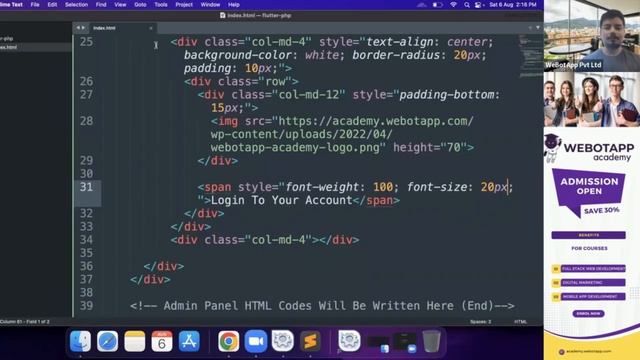Launch Google Chrome from the dock
This screenshot has height=360, width=640.
(229, 341)
